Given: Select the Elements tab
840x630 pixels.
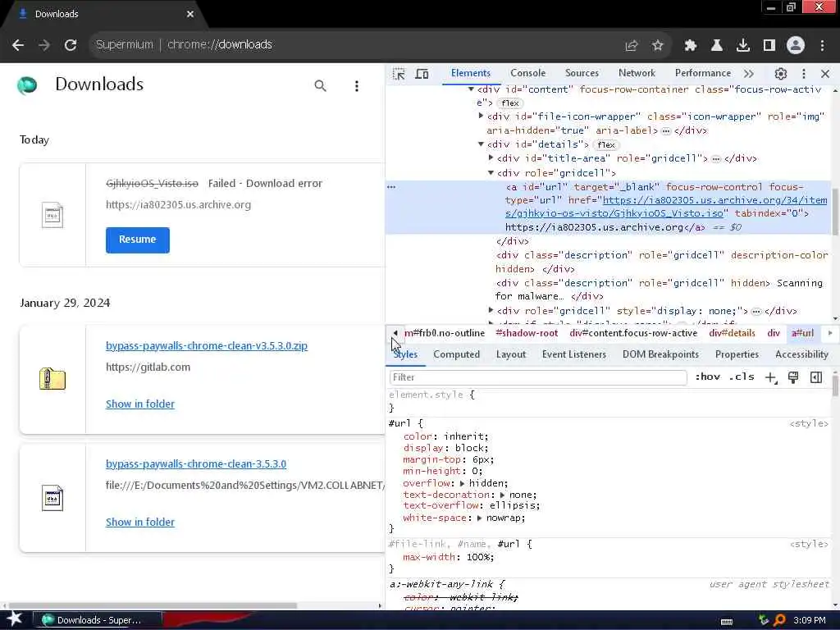Looking at the screenshot, I should 470,73.
